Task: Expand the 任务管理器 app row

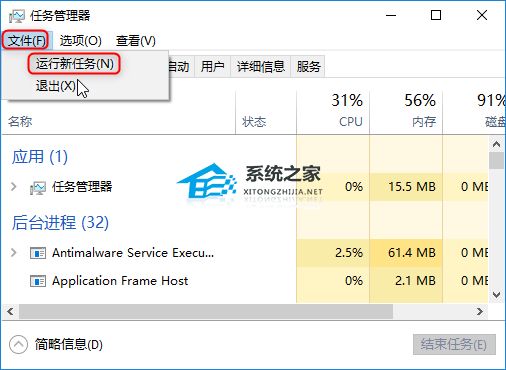Action: tap(13, 187)
